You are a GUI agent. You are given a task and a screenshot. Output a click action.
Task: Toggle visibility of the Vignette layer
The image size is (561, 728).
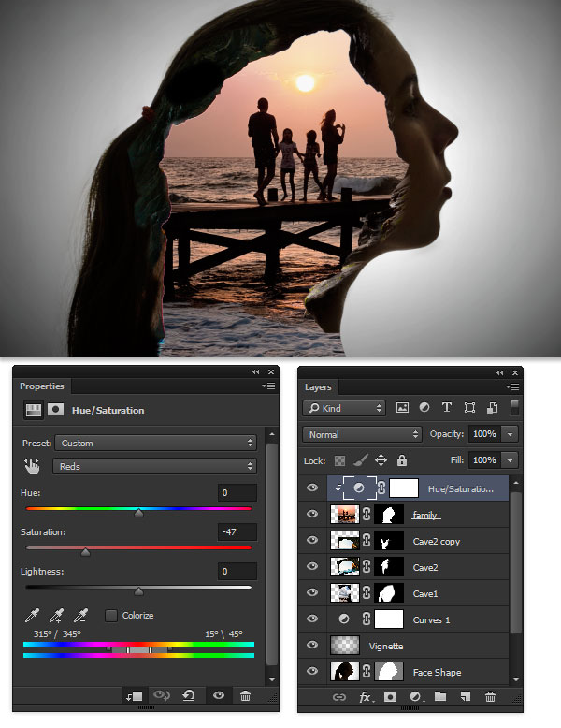point(312,645)
